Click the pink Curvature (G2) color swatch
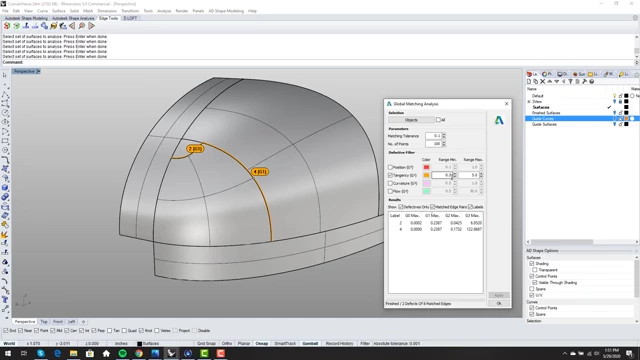Screen dimensions: 640x360 pyautogui.click(x=426, y=183)
